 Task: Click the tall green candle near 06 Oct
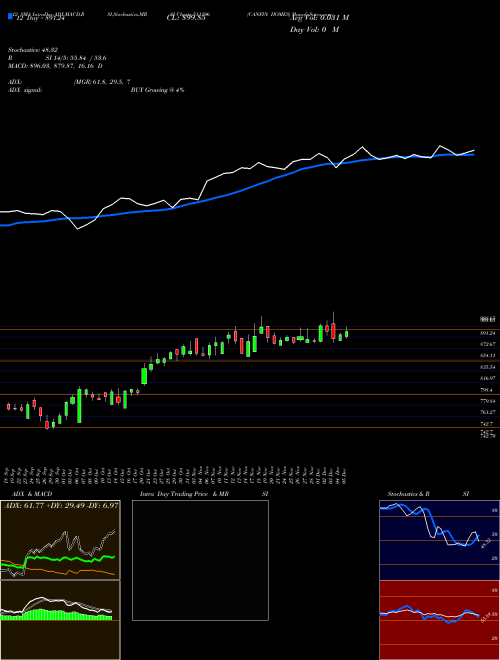point(79,406)
